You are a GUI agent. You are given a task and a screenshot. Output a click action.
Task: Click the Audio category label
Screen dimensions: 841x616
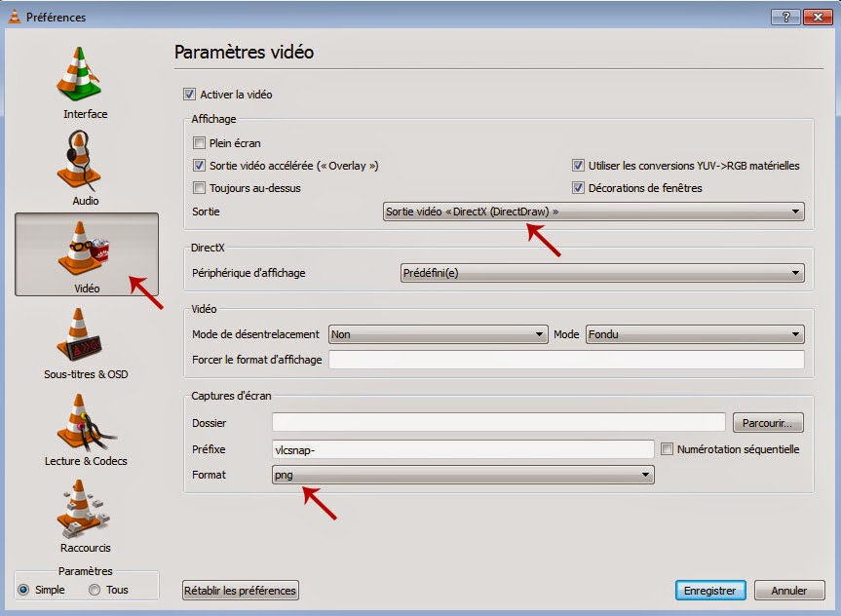click(86, 201)
